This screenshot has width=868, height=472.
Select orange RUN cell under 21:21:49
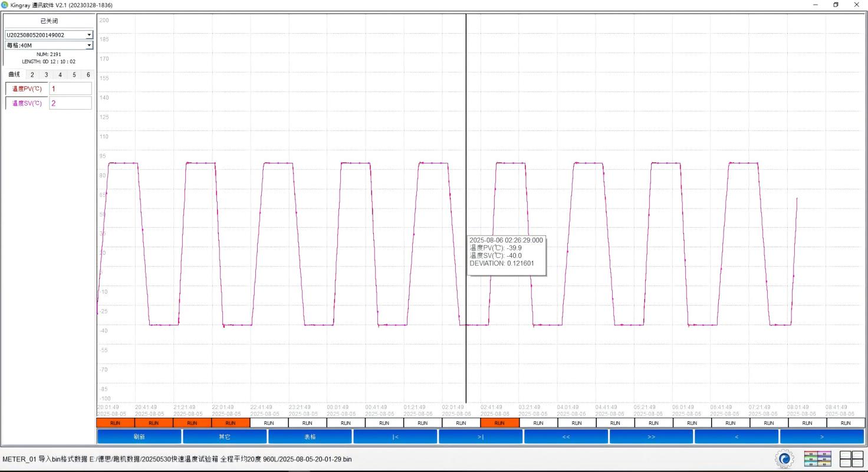[x=192, y=423]
